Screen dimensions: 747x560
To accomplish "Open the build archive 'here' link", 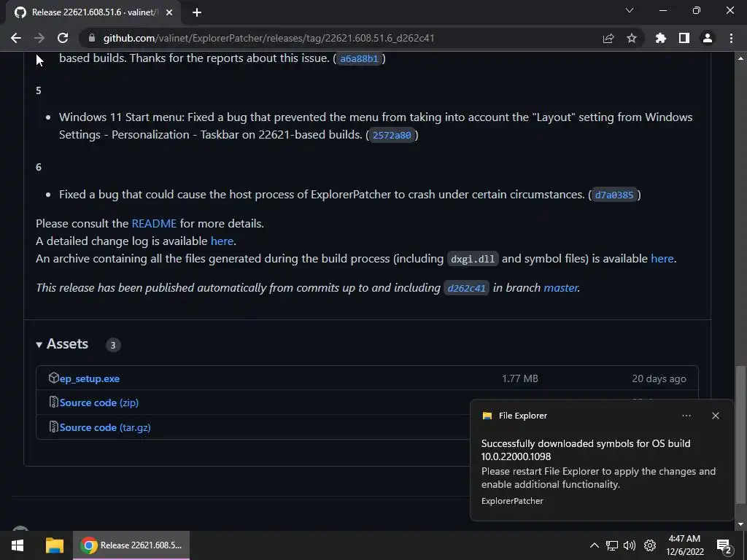I will tap(662, 259).
